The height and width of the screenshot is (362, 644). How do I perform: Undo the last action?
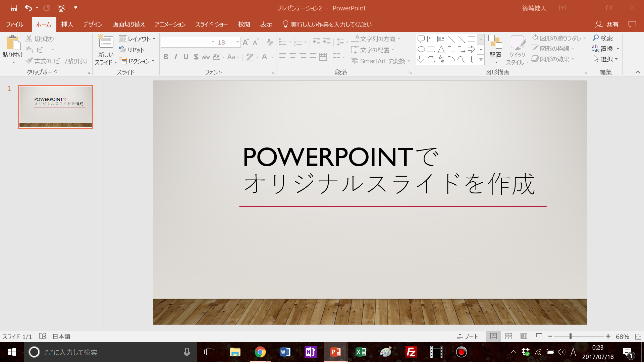click(x=29, y=8)
